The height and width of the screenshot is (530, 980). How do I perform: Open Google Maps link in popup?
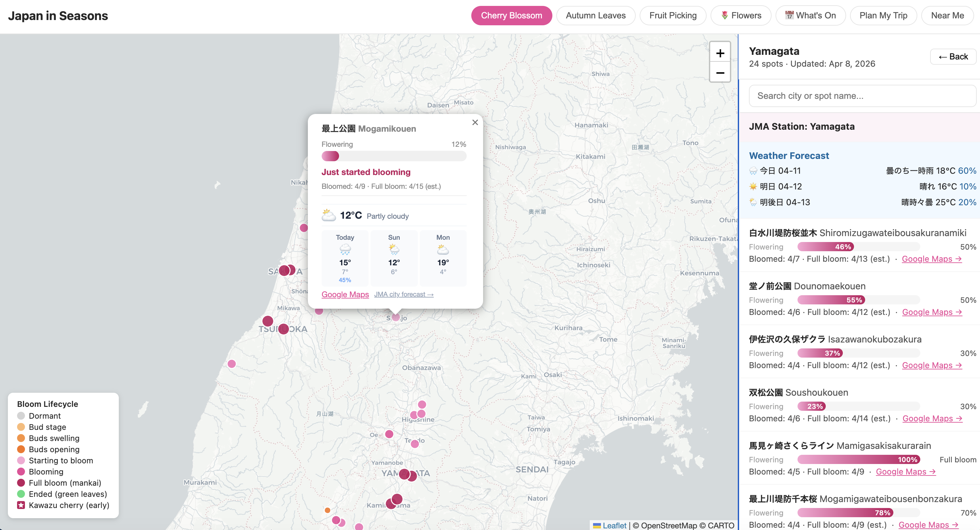point(345,294)
